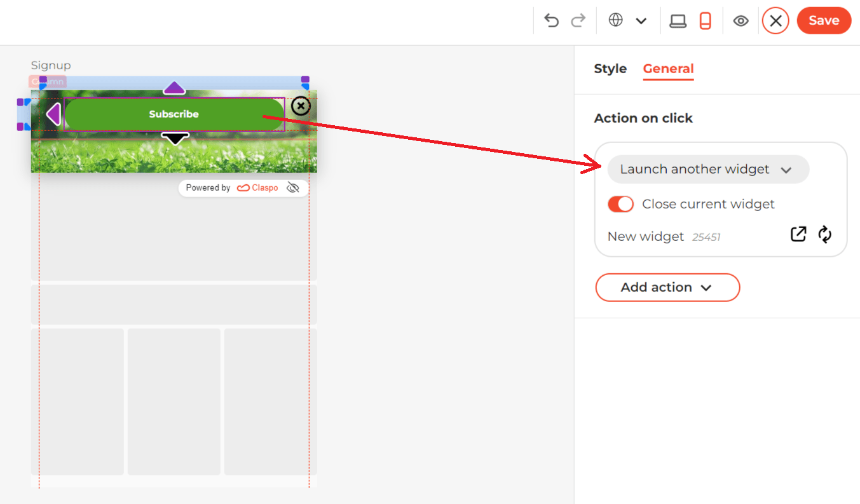Click the purple up arrow handle
The width and height of the screenshot is (860, 504).
point(174,88)
